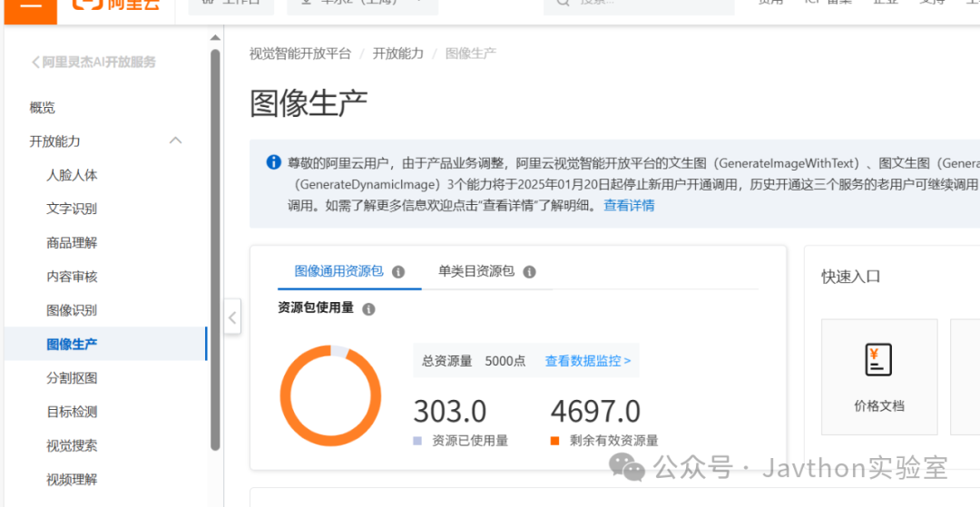Click the 总资源量 5000点 text

[474, 361]
